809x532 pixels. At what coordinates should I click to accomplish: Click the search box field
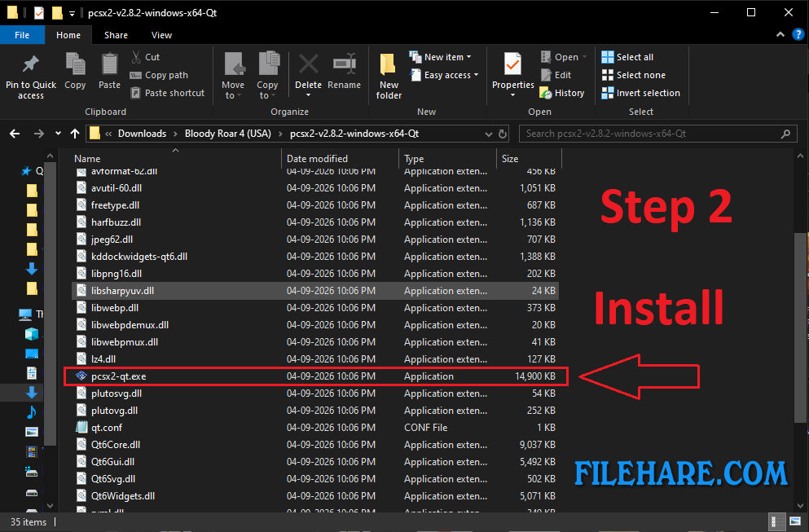click(657, 134)
